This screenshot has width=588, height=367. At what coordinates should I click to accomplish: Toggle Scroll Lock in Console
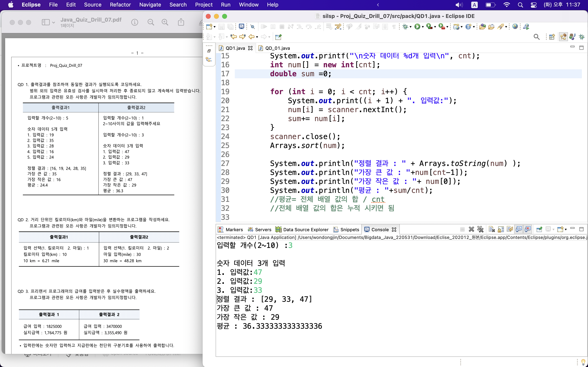[501, 229]
